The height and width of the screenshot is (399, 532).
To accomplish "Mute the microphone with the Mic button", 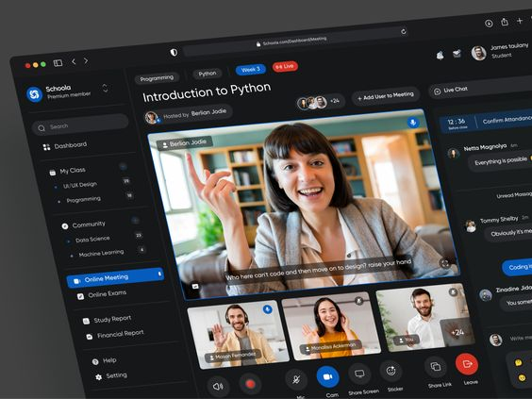I will (x=296, y=379).
